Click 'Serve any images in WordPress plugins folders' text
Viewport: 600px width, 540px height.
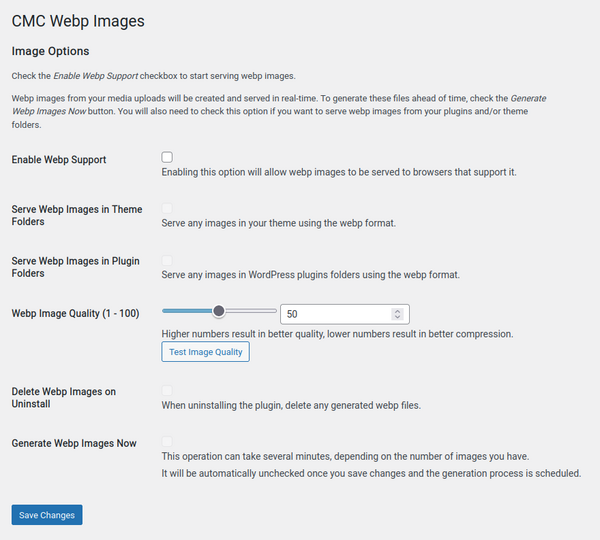310,275
